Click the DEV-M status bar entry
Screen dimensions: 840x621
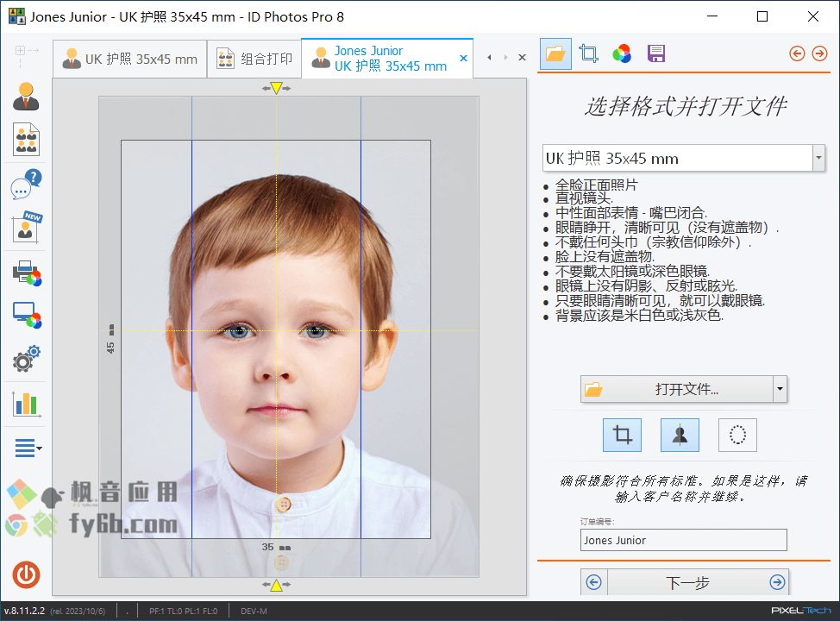[254, 611]
